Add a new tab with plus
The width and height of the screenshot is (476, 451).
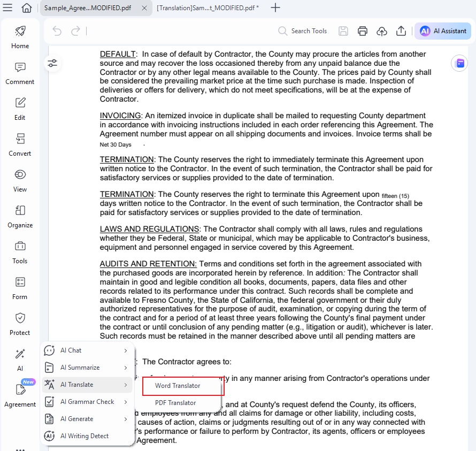tap(275, 7)
